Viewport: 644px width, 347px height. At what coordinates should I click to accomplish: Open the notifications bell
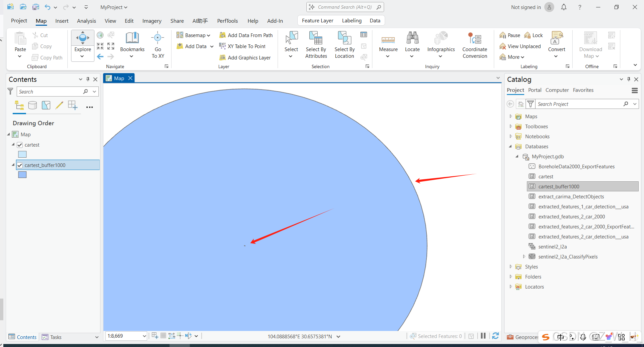tap(564, 7)
